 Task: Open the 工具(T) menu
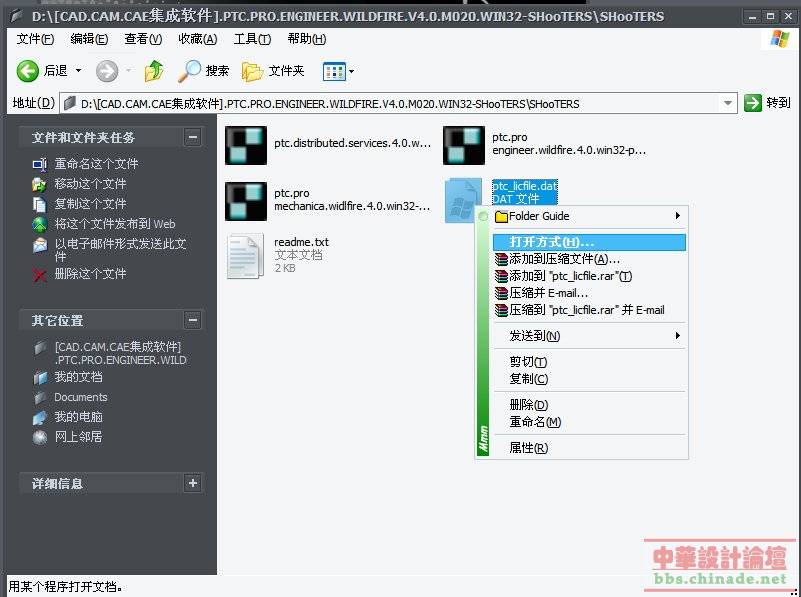(252, 39)
